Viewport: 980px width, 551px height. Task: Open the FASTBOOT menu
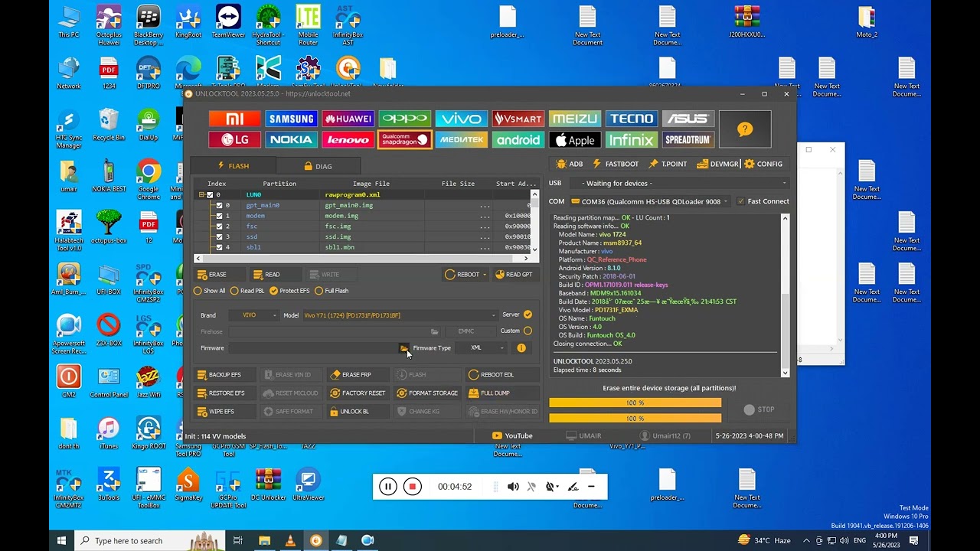(616, 164)
